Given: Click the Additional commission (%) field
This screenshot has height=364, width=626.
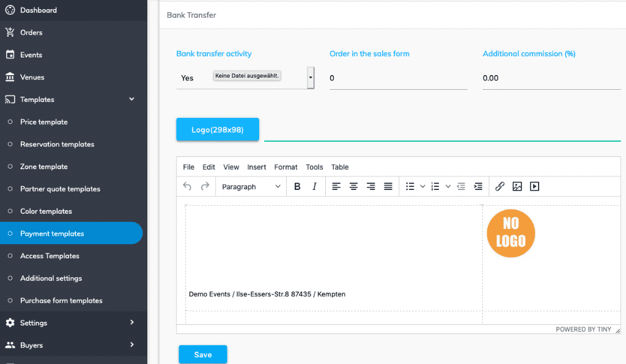Looking at the screenshot, I should click(552, 78).
